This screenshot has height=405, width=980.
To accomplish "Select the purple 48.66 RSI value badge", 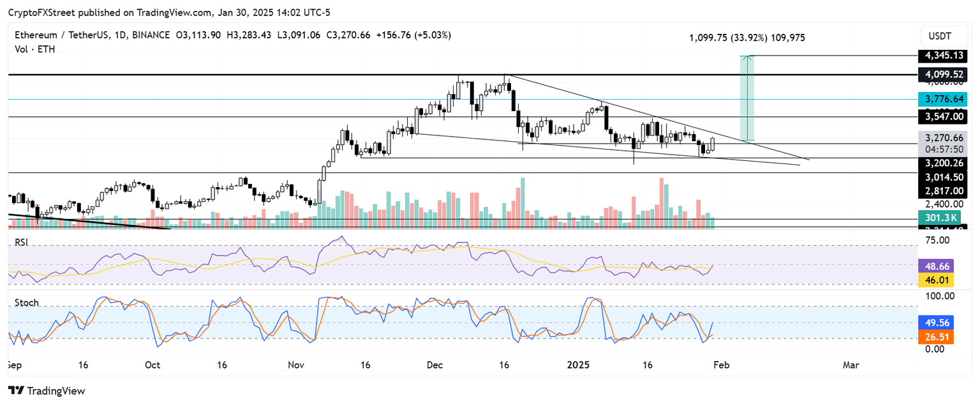I will [935, 265].
